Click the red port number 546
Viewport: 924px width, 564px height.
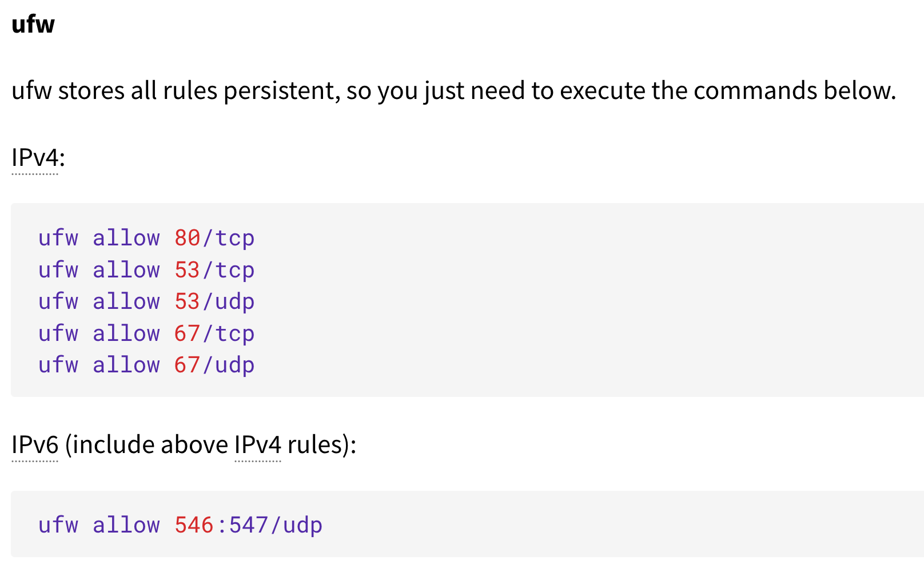[194, 525]
